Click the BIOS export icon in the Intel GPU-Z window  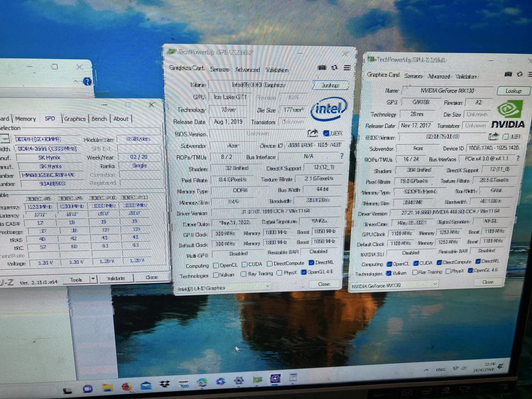313,133
